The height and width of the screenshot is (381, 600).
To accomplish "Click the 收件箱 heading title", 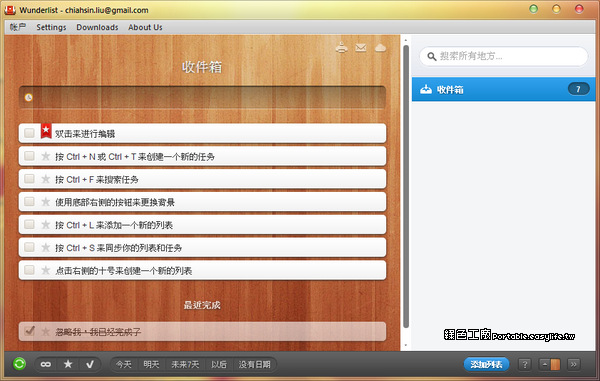I will [202, 67].
